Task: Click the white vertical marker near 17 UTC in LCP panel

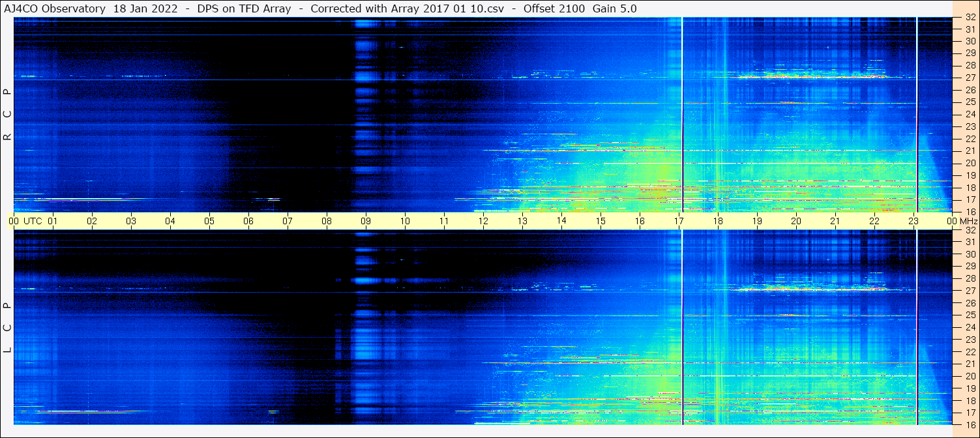Action: tap(682, 327)
